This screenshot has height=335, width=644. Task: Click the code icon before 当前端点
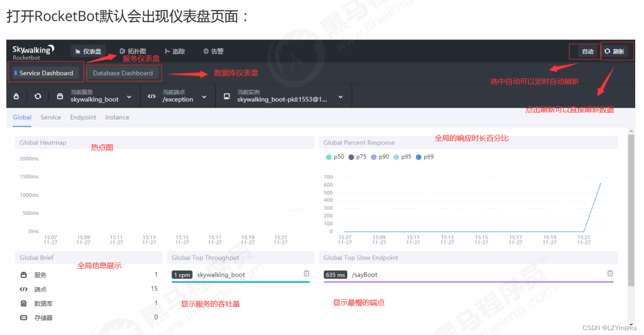click(x=152, y=96)
